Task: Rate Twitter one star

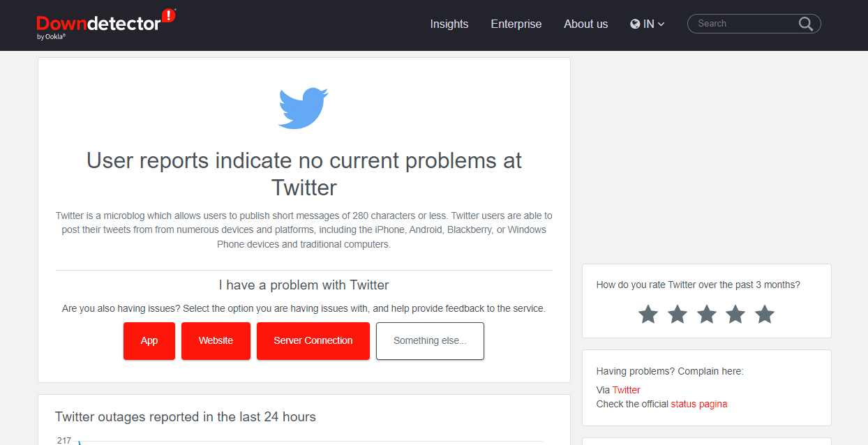Action: (x=648, y=315)
